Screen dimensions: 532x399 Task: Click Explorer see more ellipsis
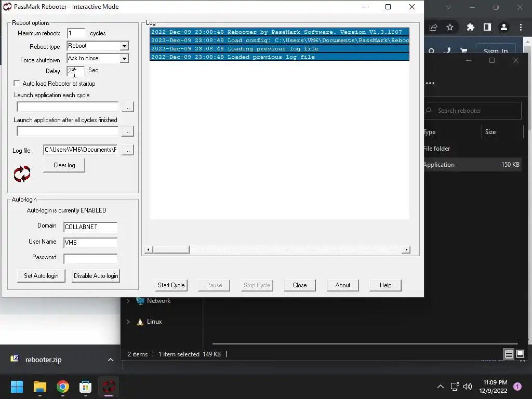[x=430, y=83]
